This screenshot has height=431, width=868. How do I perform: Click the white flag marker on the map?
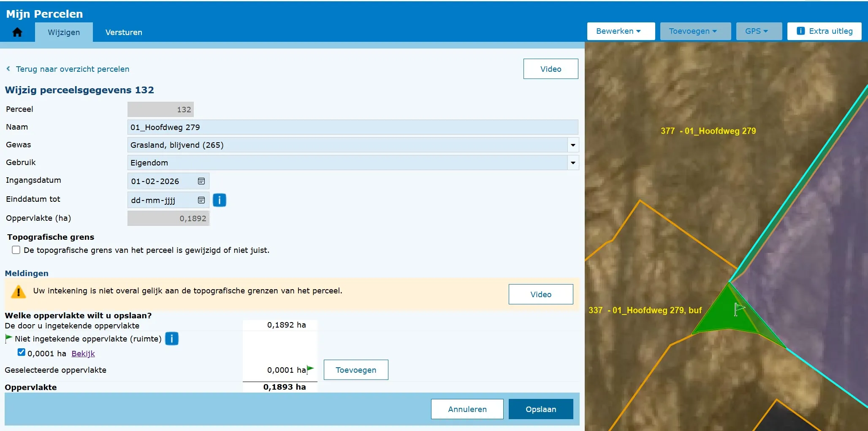[x=739, y=309]
